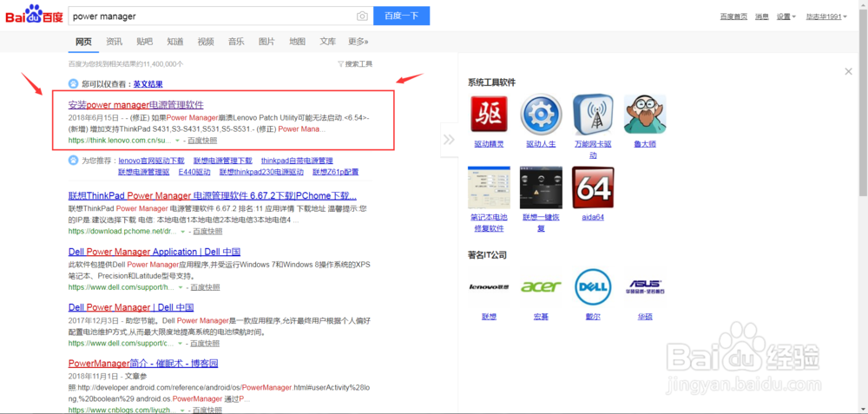Image resolution: width=868 pixels, height=414 pixels.
Task: Open 安装power manager电源管理软件 result
Action: coord(136,105)
